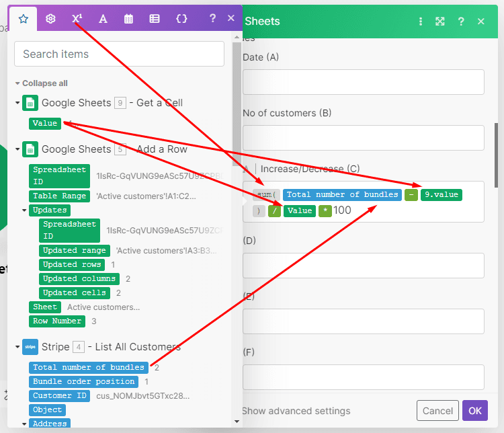Click the Sheets dialog scrollbar
The image size is (504, 433).
(496, 155)
